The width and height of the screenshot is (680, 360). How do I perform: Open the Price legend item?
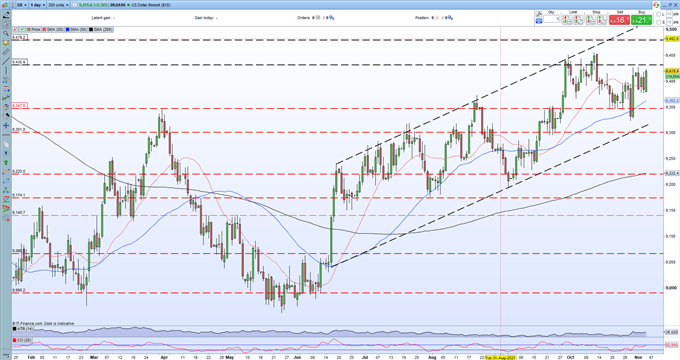point(33,29)
